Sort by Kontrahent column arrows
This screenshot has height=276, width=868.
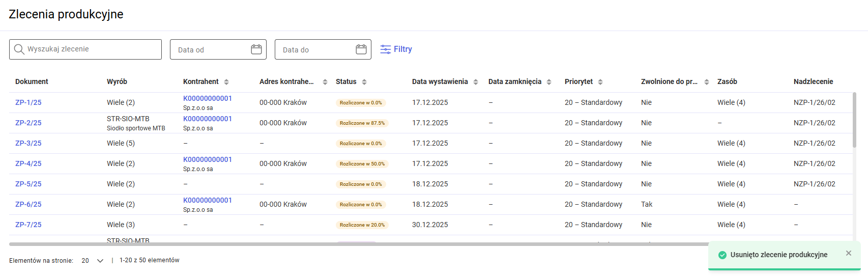point(226,82)
